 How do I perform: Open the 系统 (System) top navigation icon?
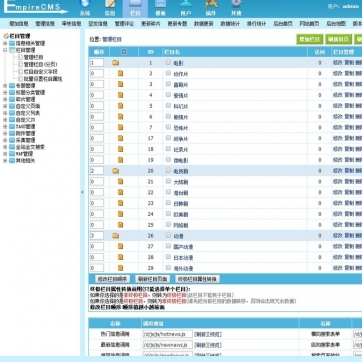[85, 8]
